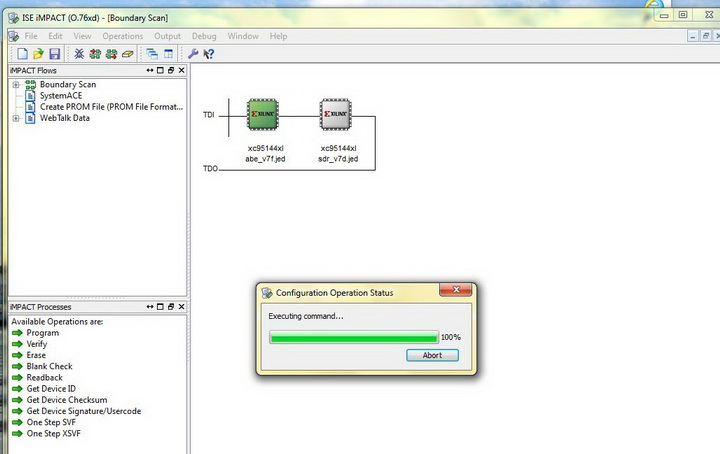Float the iMPACT Flows panel

170,71
